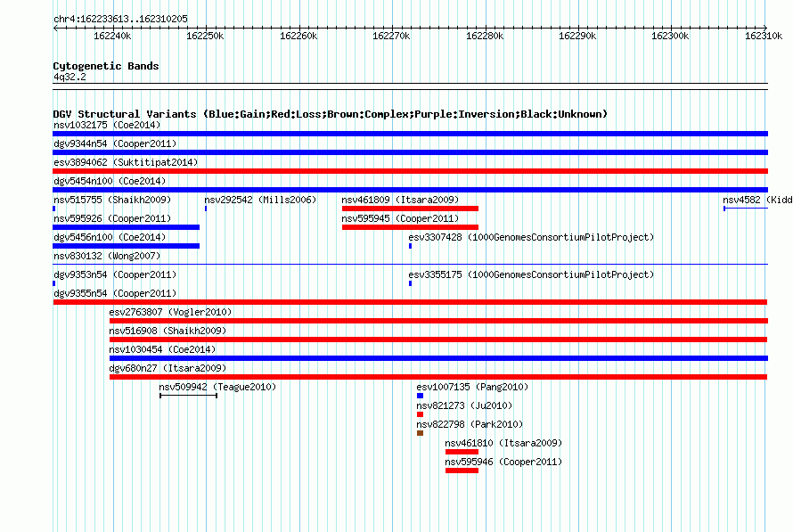Screen dimensions: 793x532
Task: Click the 162240k ruler label
Action: pyautogui.click(x=112, y=36)
